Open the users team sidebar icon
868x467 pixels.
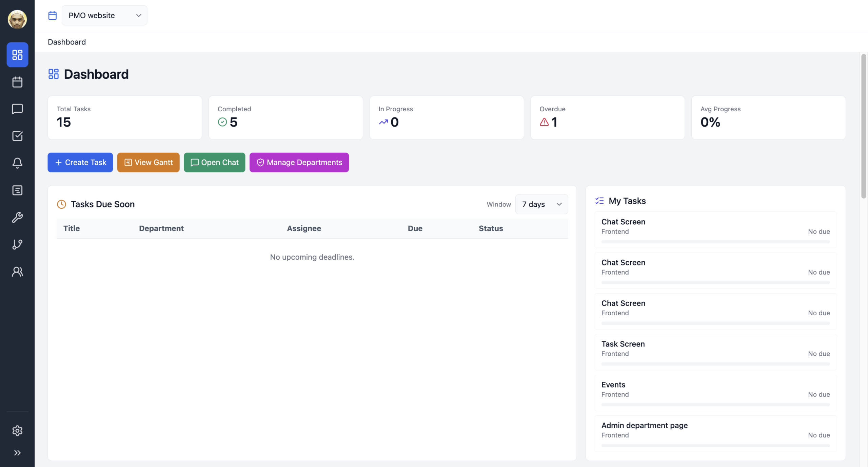click(17, 272)
